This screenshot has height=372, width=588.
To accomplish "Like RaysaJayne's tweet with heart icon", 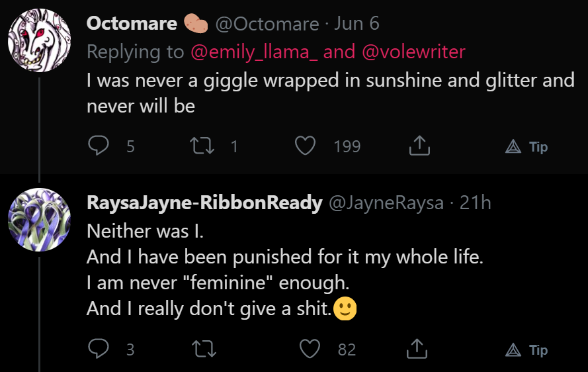I will pos(310,349).
